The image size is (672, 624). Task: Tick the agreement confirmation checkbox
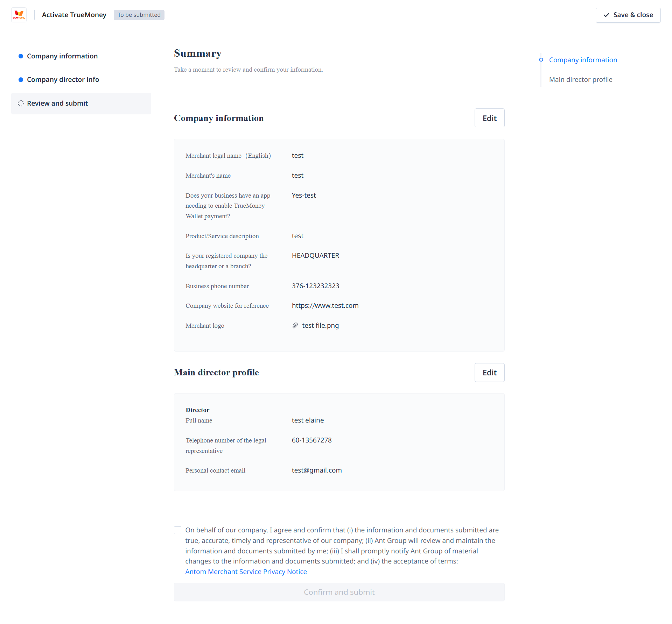(x=178, y=530)
